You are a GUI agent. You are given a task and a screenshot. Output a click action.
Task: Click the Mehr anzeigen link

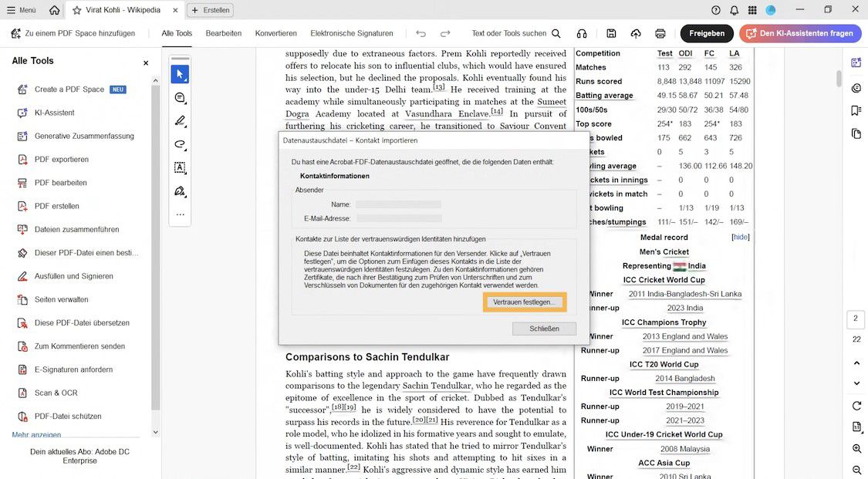[36, 435]
